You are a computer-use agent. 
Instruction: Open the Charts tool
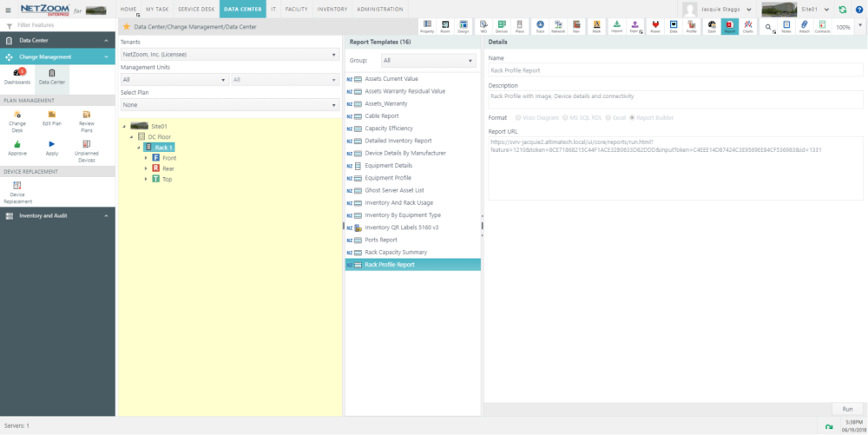tap(747, 27)
